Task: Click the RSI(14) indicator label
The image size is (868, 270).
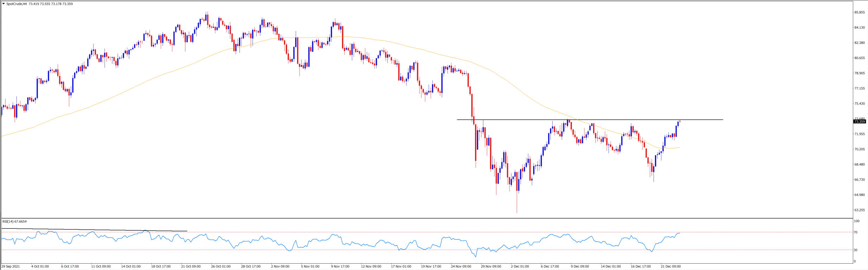Action: 14,222
